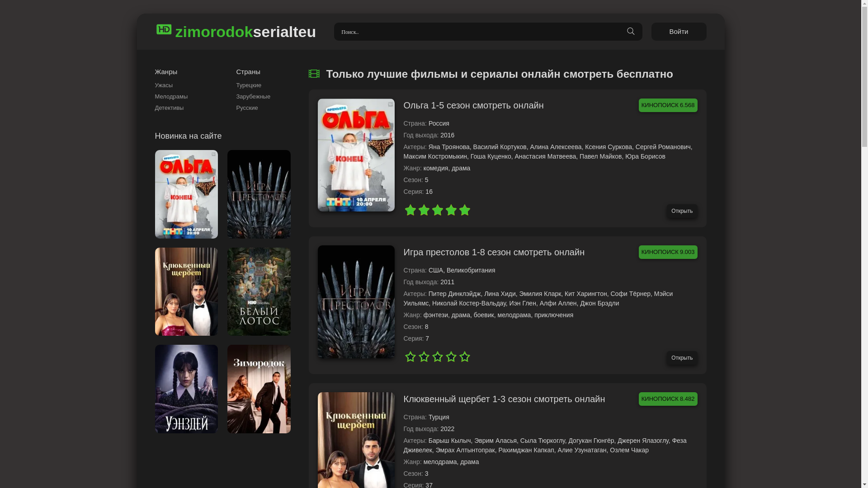Click actor Питер Динклэйдж
Screen dimensions: 868x488
click(454, 294)
